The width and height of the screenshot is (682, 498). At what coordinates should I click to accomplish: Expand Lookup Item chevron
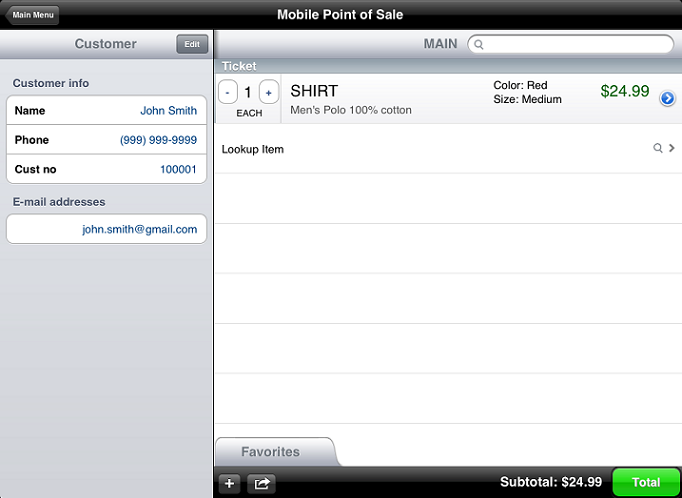click(x=672, y=148)
